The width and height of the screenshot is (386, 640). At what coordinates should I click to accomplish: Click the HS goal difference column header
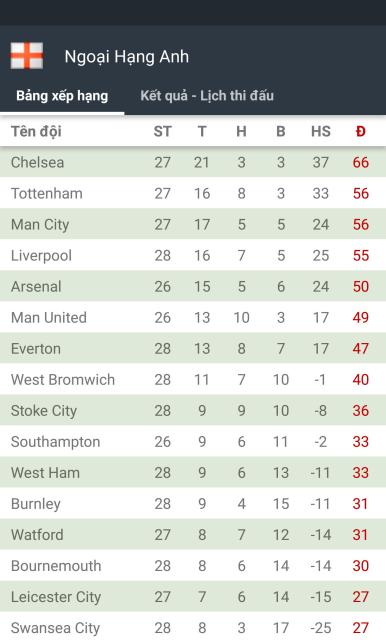pyautogui.click(x=321, y=131)
